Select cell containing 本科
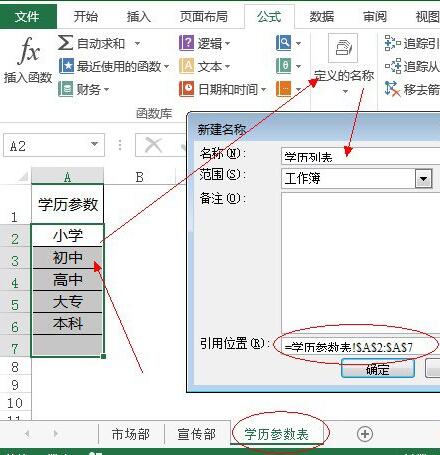This screenshot has width=440, height=455. click(x=68, y=323)
